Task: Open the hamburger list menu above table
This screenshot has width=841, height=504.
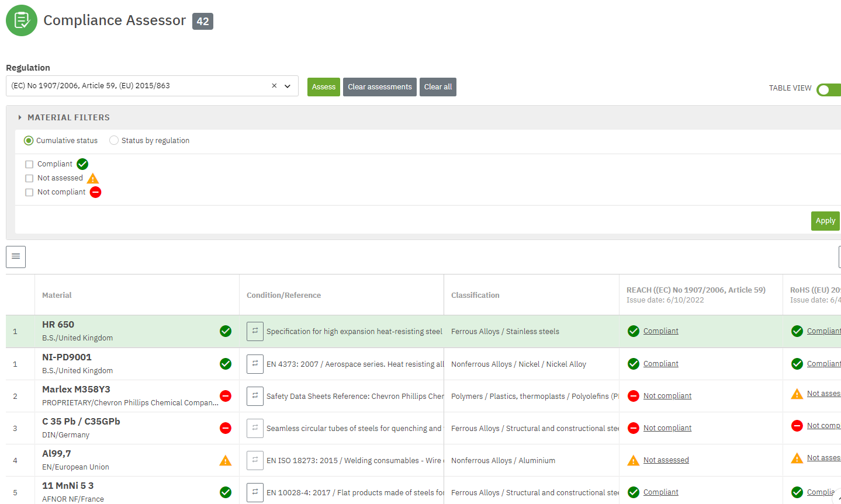Action: pos(16,256)
